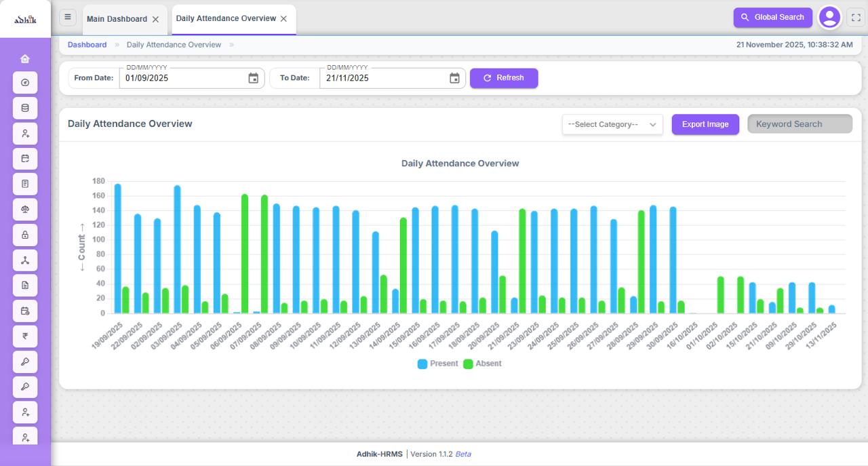Click the Refresh button
Screen dimensions: 868x466
pos(503,78)
